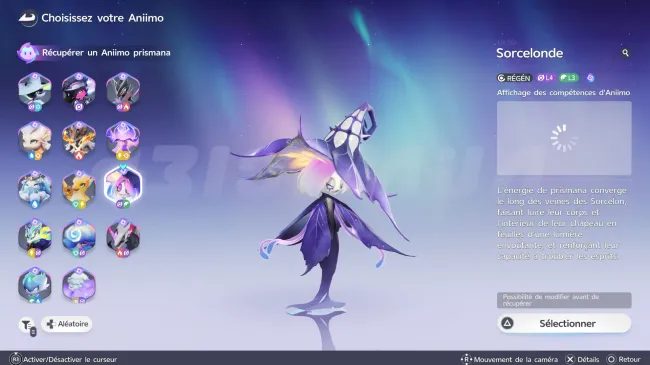650x365 pixels.
Task: Pick the blue-white cloud lion Aniimo
Action: [35, 189]
